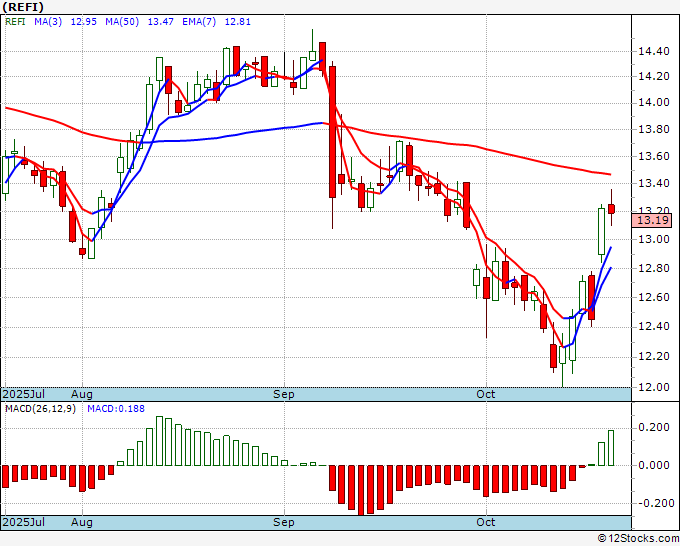The image size is (680, 546).
Task: Click the 14.40 price axis label
Action: pyautogui.click(x=654, y=52)
